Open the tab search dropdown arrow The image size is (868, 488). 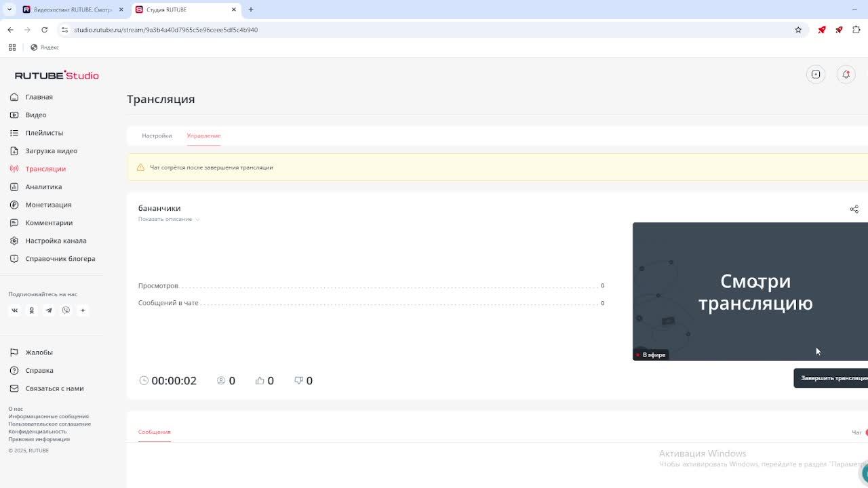pyautogui.click(x=9, y=9)
